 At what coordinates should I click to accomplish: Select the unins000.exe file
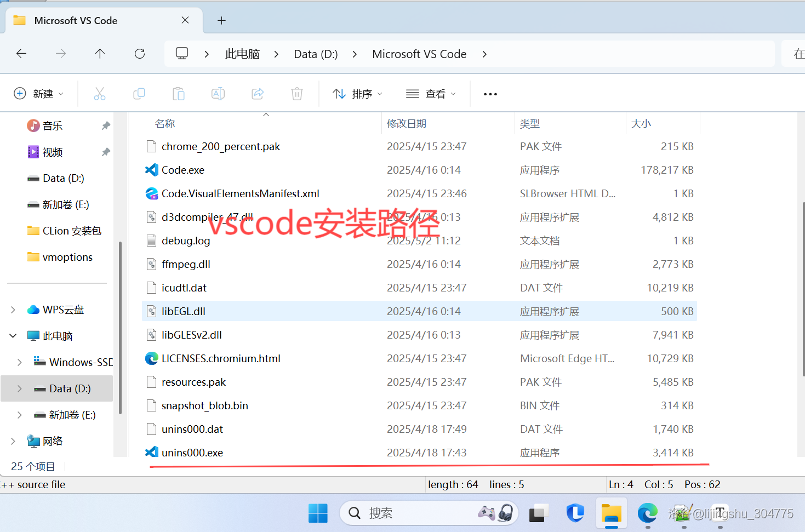tap(419, 453)
